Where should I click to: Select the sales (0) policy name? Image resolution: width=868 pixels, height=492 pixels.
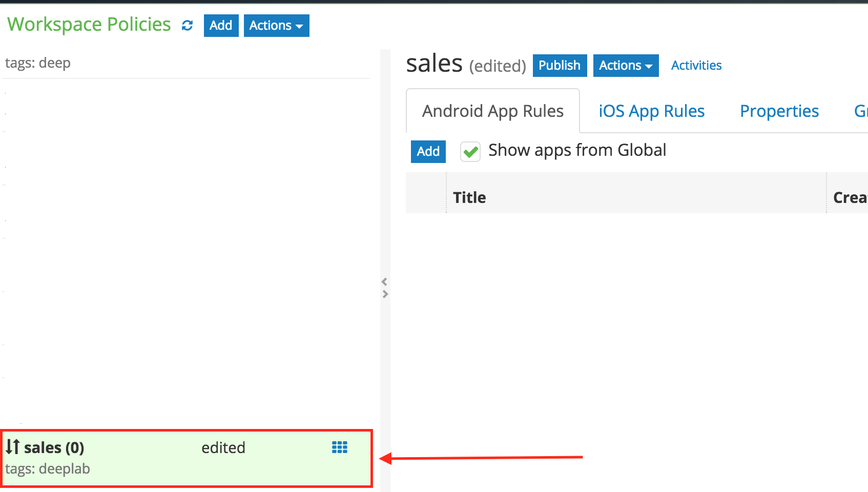tap(54, 447)
